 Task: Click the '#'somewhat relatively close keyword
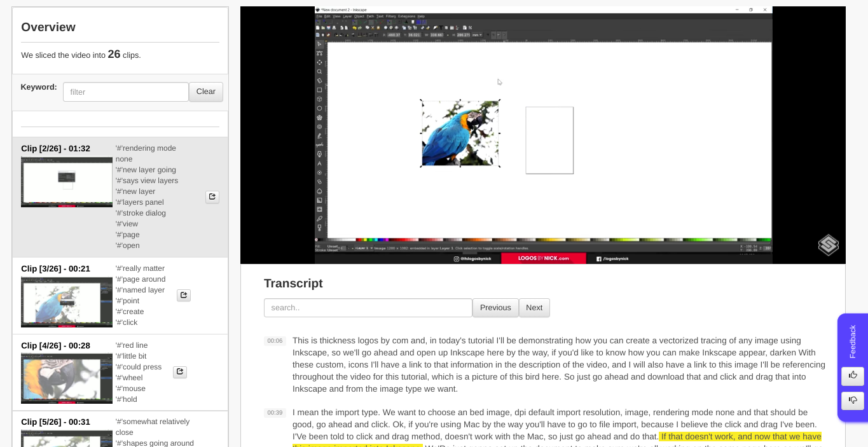click(153, 427)
